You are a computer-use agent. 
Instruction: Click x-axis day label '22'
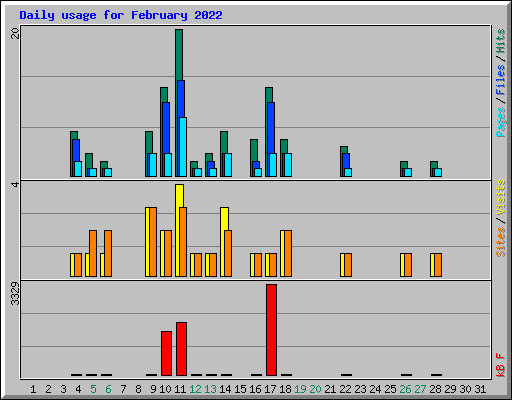[345, 389]
